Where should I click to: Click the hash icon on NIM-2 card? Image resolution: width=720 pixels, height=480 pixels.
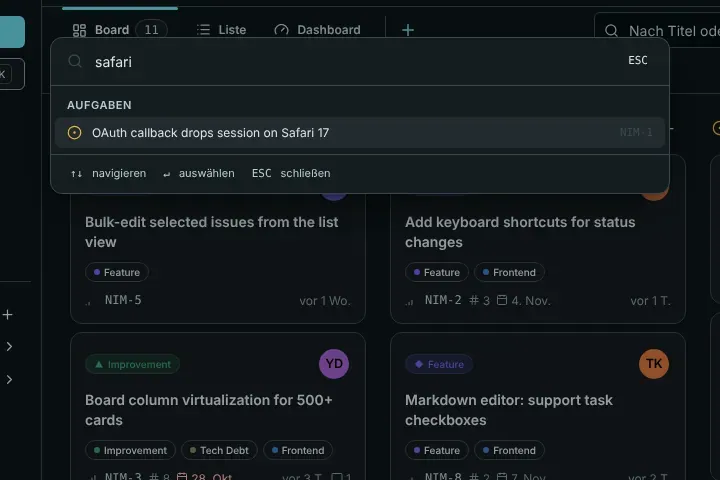[x=474, y=300]
